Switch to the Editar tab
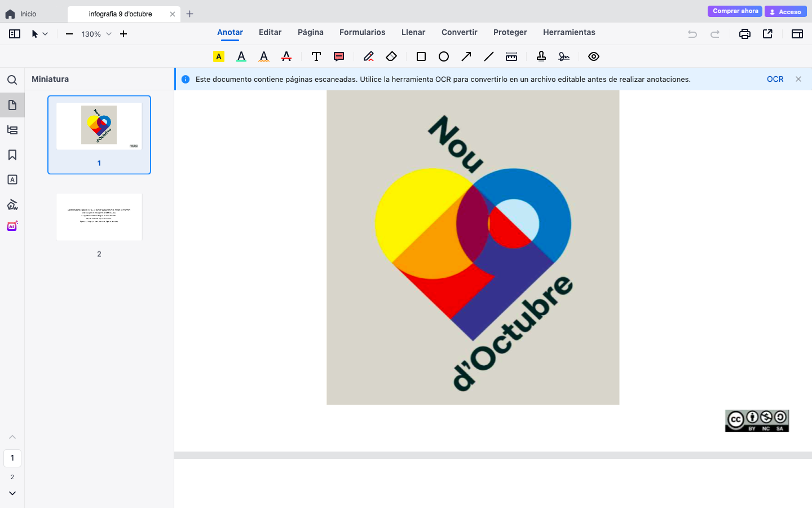812x508 pixels. [x=270, y=32]
